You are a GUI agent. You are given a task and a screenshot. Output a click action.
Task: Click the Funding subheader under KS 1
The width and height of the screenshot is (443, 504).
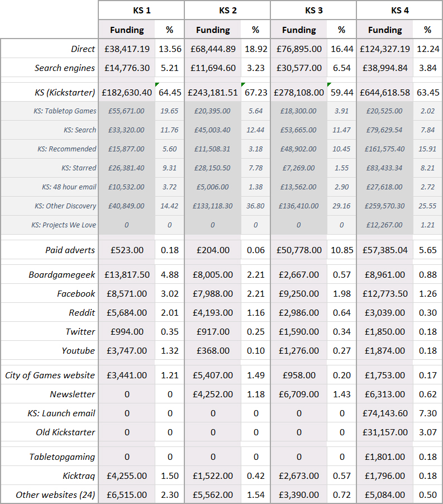coord(127,30)
